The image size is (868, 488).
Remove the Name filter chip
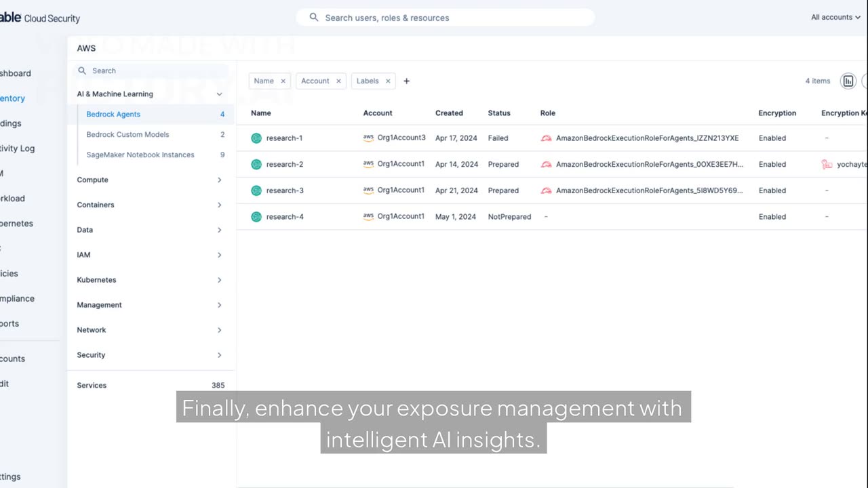click(x=283, y=81)
